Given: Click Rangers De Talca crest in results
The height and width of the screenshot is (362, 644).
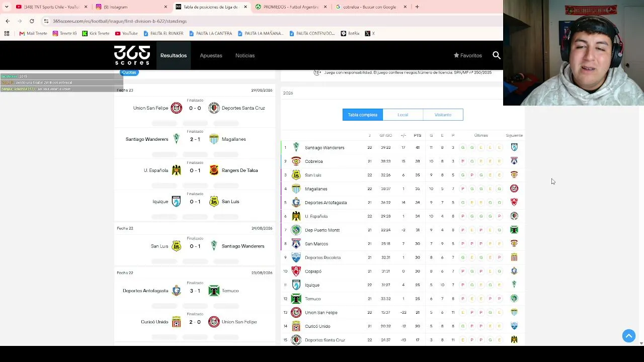Looking at the screenshot, I should [x=214, y=170].
